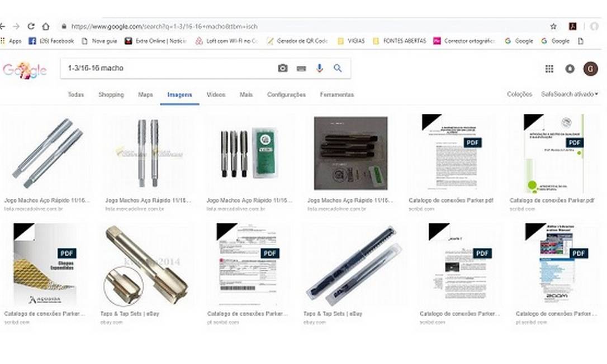607x364 pixels.
Task: Expand the SafeSearch ativado dropdown
Action: click(x=570, y=94)
